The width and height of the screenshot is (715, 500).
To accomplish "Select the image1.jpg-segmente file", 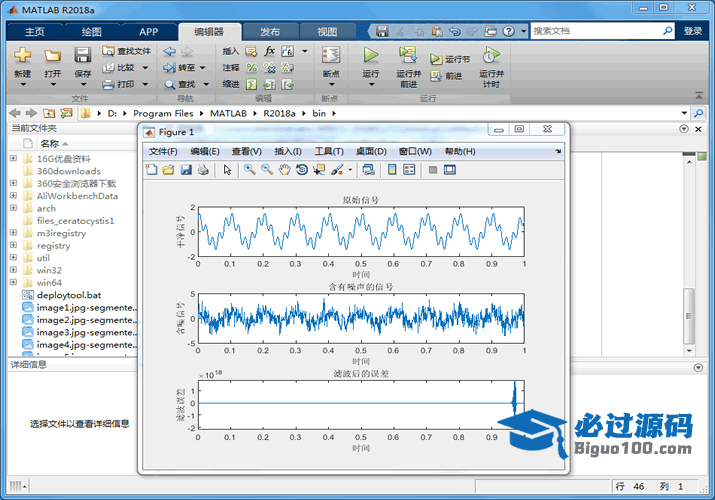I will coord(87,307).
